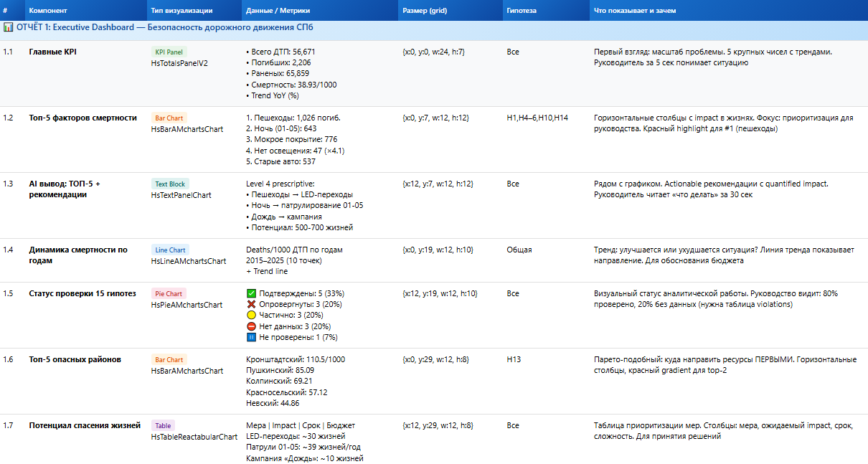
Task: Click the grid size cell for Главные KPI
Action: [x=433, y=52]
